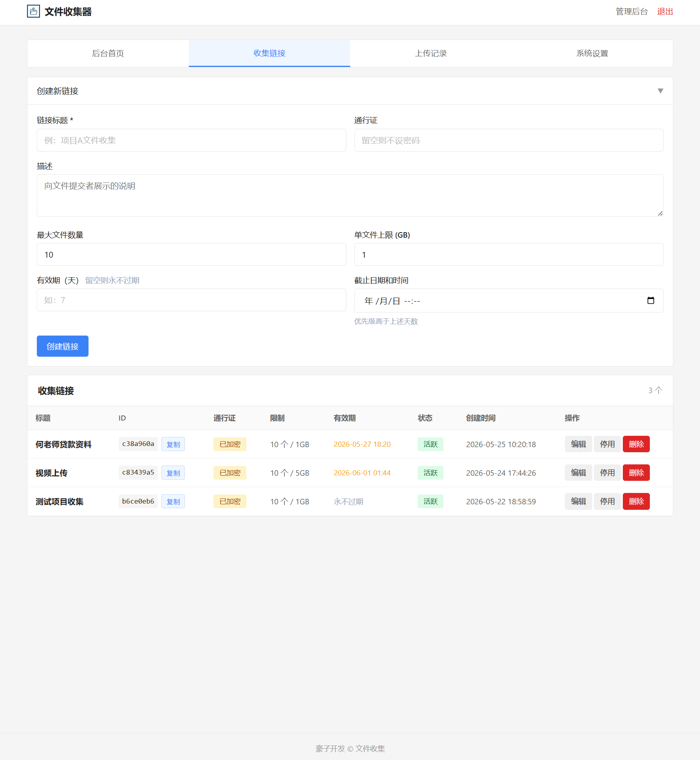The width and height of the screenshot is (700, 760).
Task: Switch to the 后台首页 tab
Action: (x=108, y=53)
